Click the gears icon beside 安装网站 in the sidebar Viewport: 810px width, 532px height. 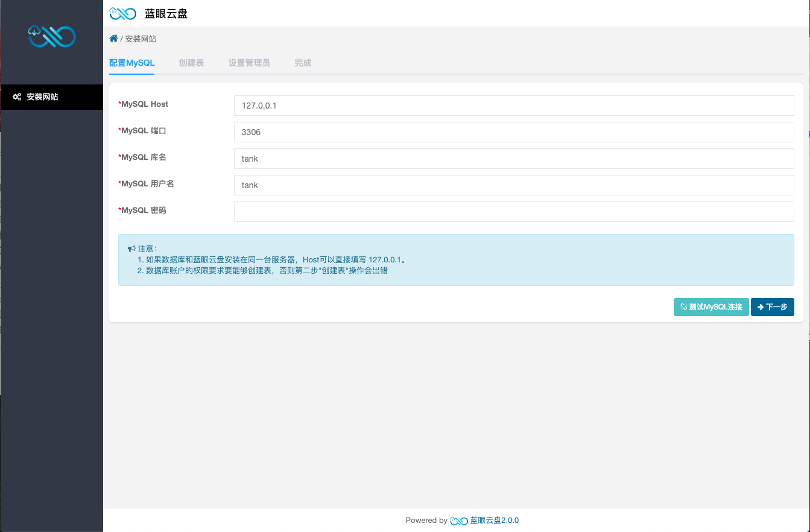17,97
